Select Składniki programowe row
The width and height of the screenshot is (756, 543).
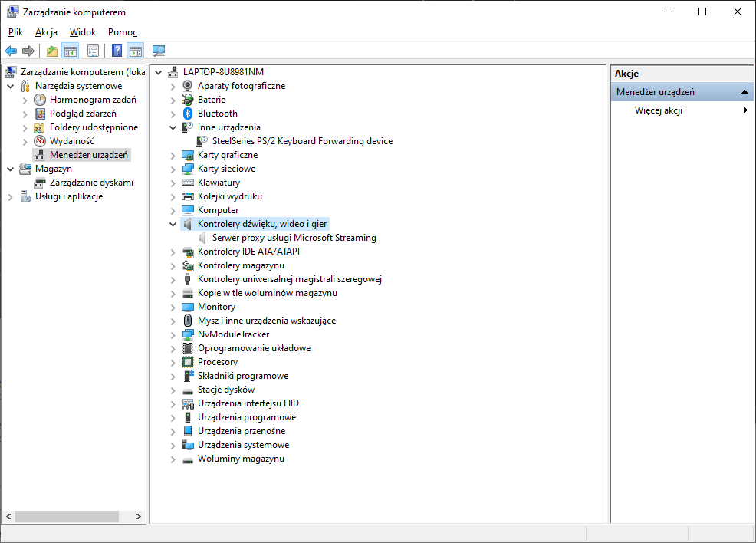pos(243,376)
